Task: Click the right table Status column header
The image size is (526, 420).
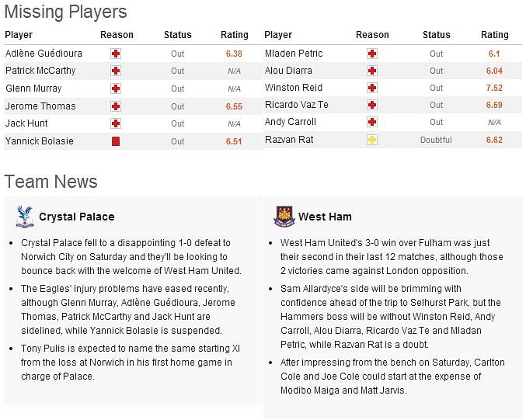Action: pos(437,35)
